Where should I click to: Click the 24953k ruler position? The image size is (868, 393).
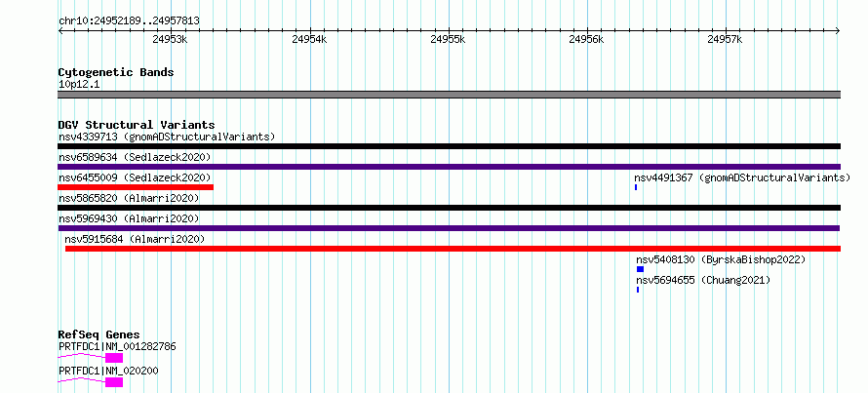171,39
